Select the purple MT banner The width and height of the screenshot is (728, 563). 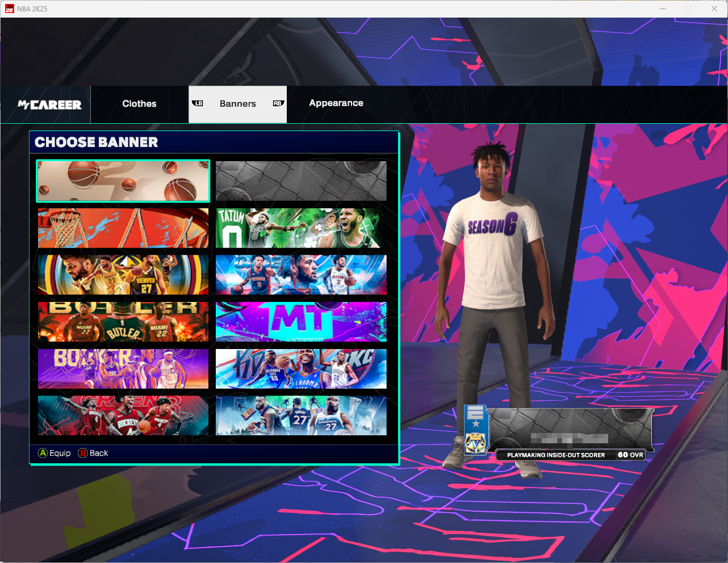301,322
